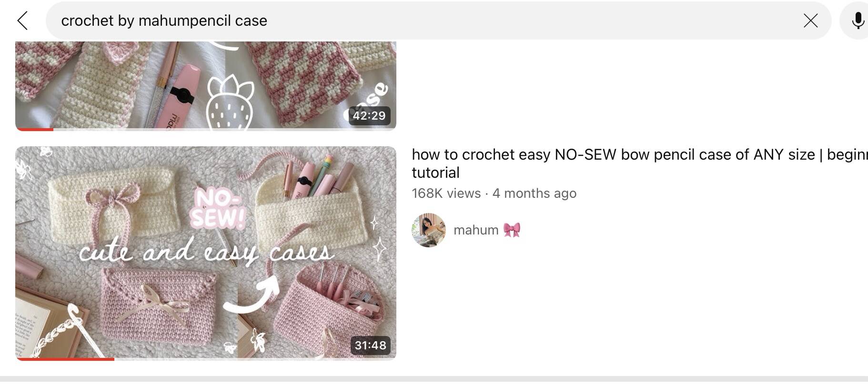Click the red progress bar under the 31:48 video
The image size is (868, 387).
pyautogui.click(x=65, y=359)
